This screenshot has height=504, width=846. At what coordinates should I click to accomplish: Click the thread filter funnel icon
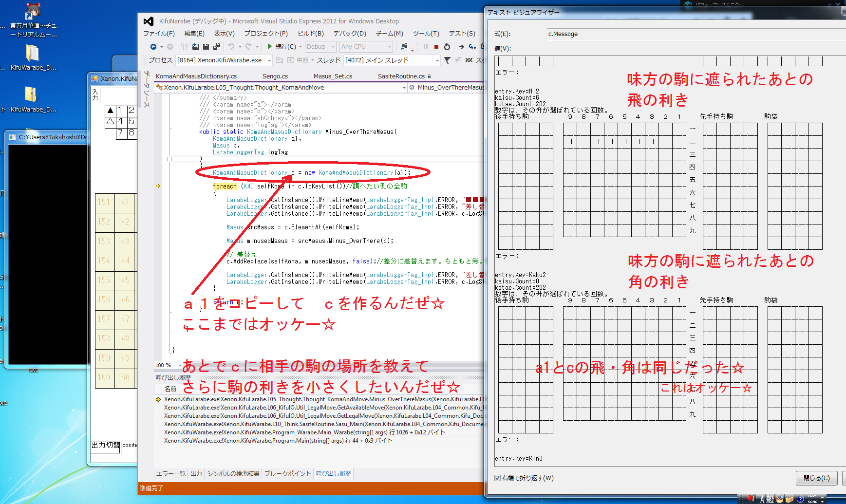pos(447,60)
